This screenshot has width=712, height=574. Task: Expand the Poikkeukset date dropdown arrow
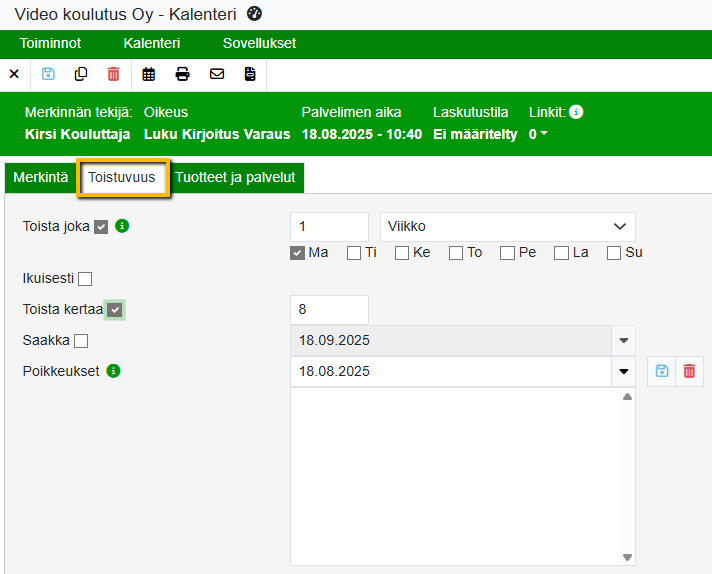tap(624, 371)
